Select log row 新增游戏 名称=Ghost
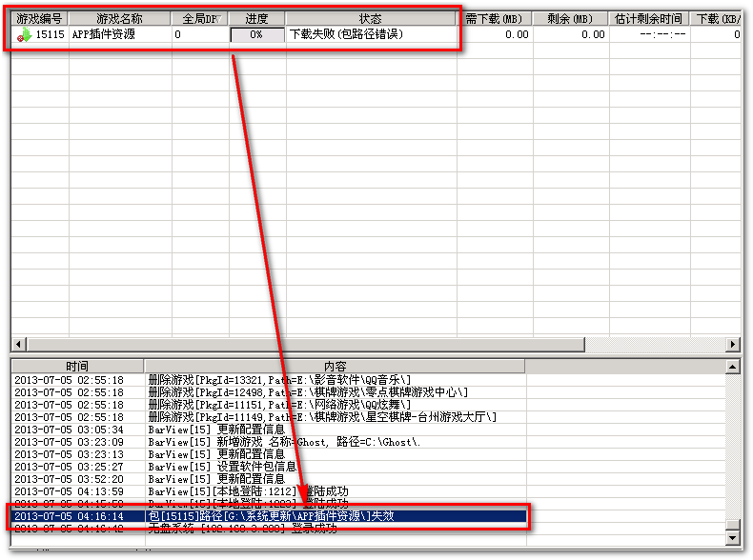753x560 pixels. coord(269,442)
